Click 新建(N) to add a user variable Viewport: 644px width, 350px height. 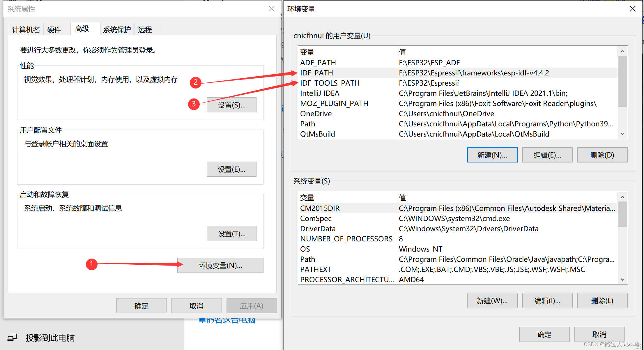[492, 155]
